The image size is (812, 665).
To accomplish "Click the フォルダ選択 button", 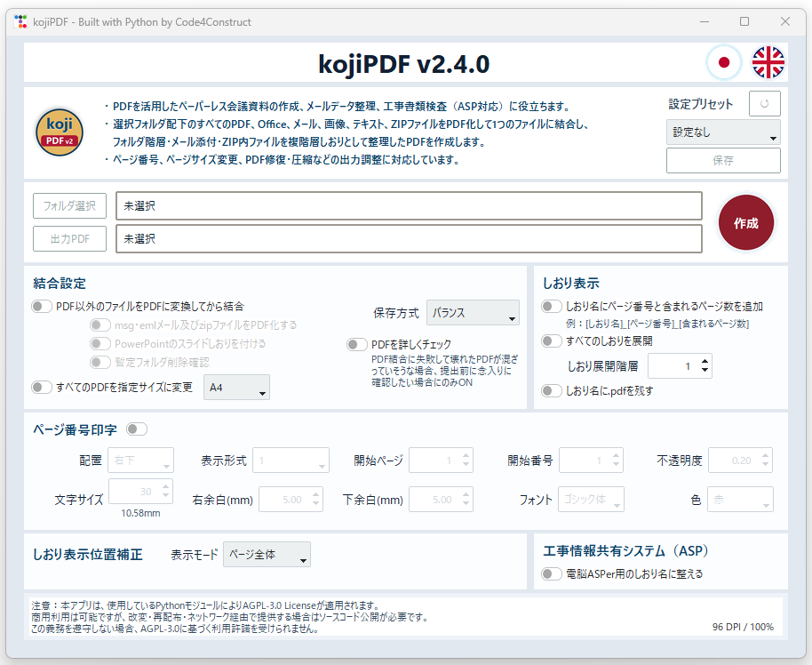I will tap(70, 205).
